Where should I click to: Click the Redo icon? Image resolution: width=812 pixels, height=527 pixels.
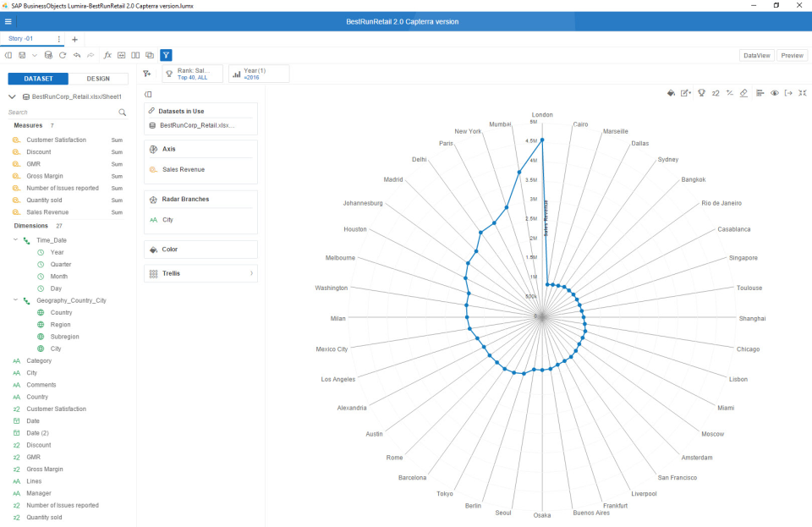(90, 55)
